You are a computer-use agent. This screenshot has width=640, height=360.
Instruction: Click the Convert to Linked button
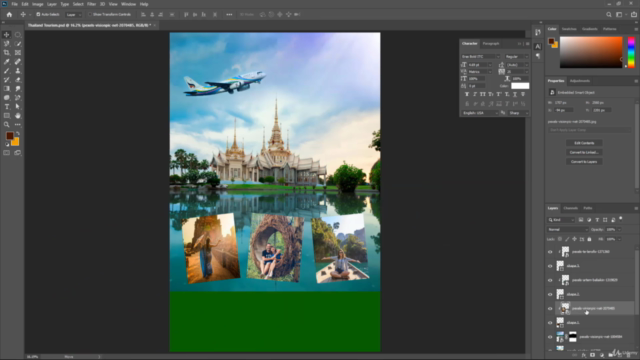tap(584, 152)
